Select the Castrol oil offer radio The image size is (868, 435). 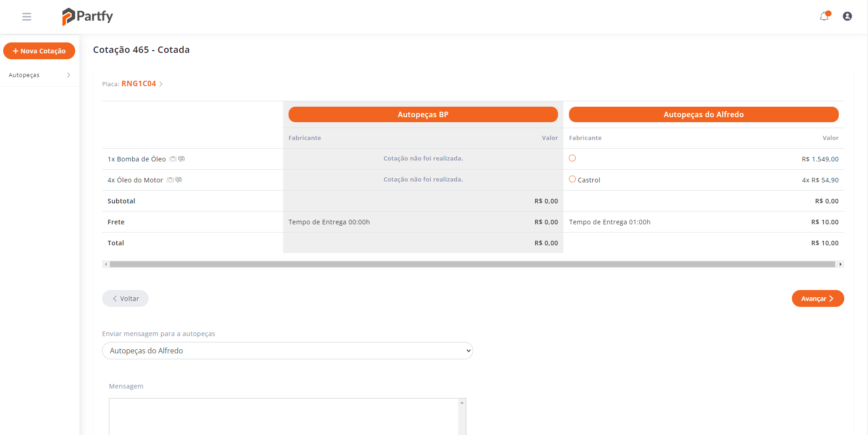point(572,179)
